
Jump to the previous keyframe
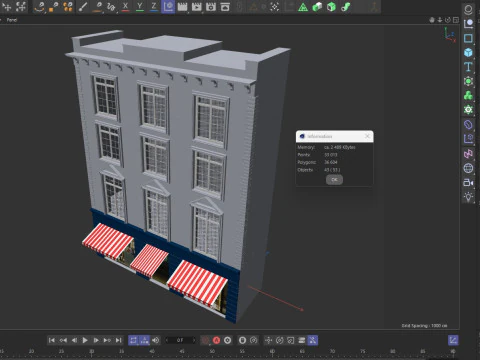coord(63,340)
